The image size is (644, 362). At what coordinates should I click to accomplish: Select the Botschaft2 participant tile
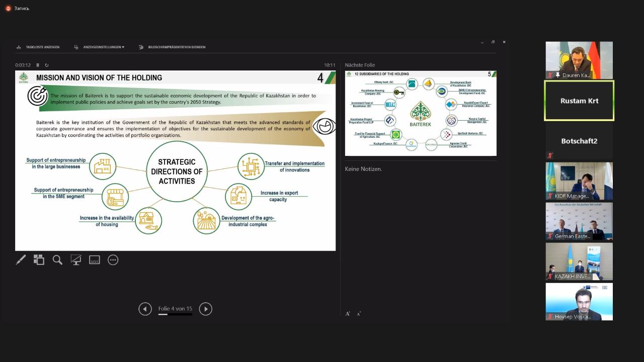point(579,141)
